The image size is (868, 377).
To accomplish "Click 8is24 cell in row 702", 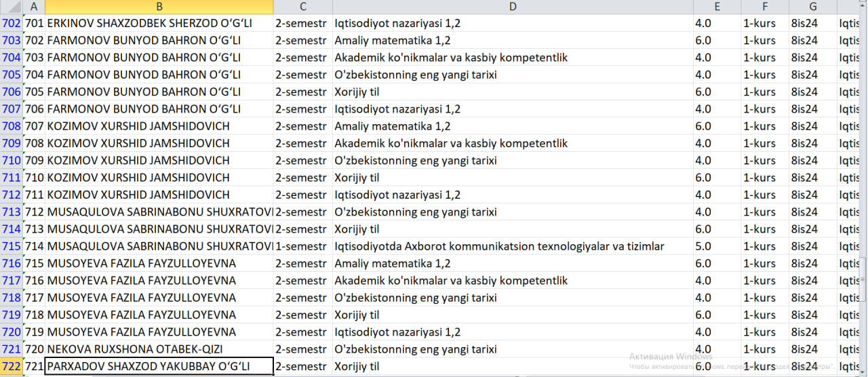I will pyautogui.click(x=813, y=23).
